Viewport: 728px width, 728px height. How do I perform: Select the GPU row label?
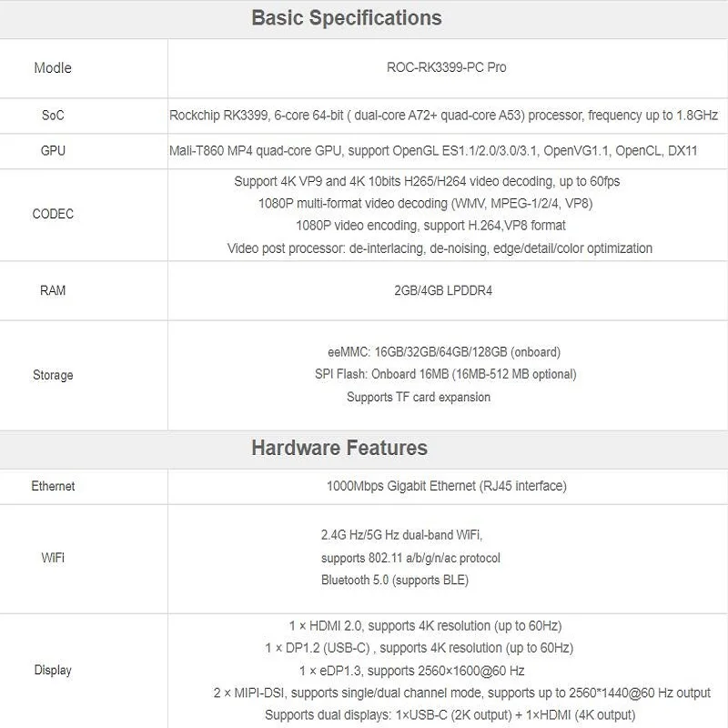53,150
